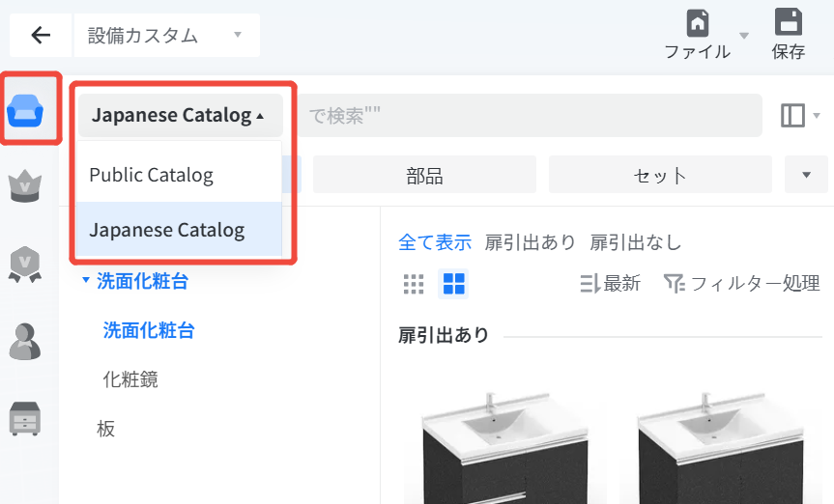Select the crown V icon in sidebar

[25, 186]
